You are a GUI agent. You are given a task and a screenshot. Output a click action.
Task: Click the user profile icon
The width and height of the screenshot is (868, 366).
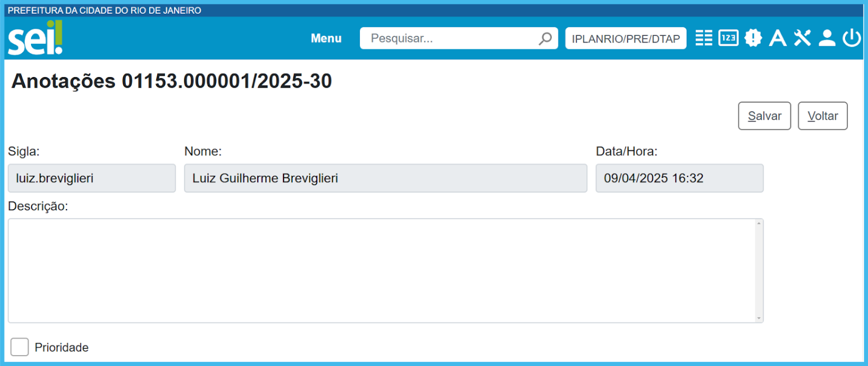827,38
